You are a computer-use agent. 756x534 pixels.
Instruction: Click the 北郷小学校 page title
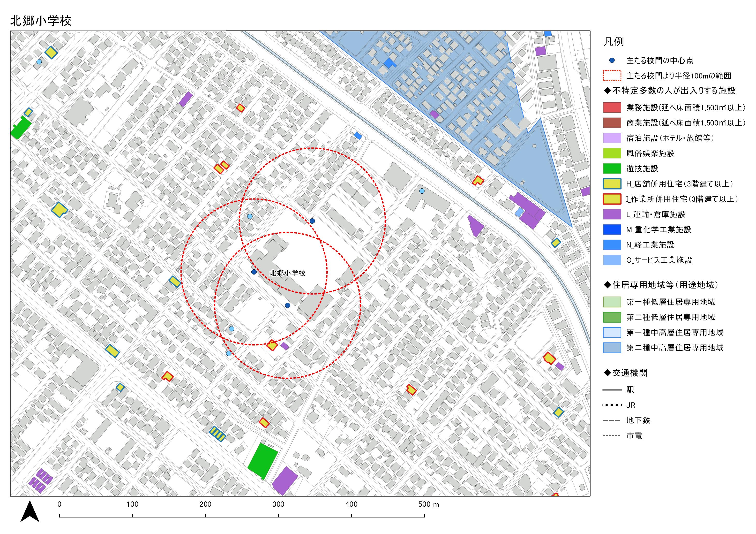[41, 21]
